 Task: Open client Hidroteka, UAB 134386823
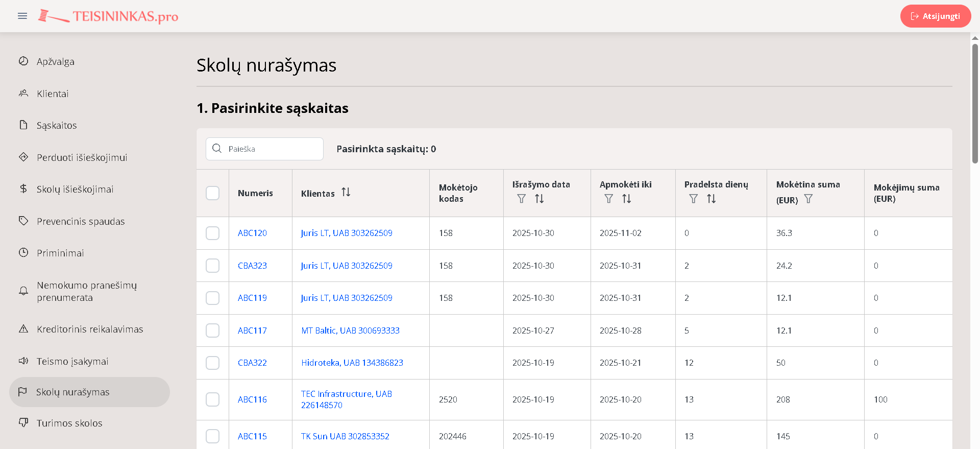point(352,363)
